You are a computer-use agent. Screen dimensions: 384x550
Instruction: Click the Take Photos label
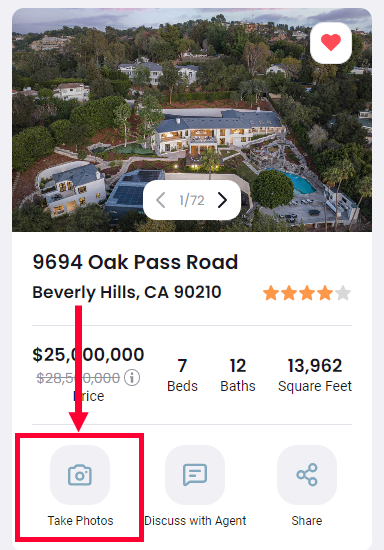click(80, 521)
